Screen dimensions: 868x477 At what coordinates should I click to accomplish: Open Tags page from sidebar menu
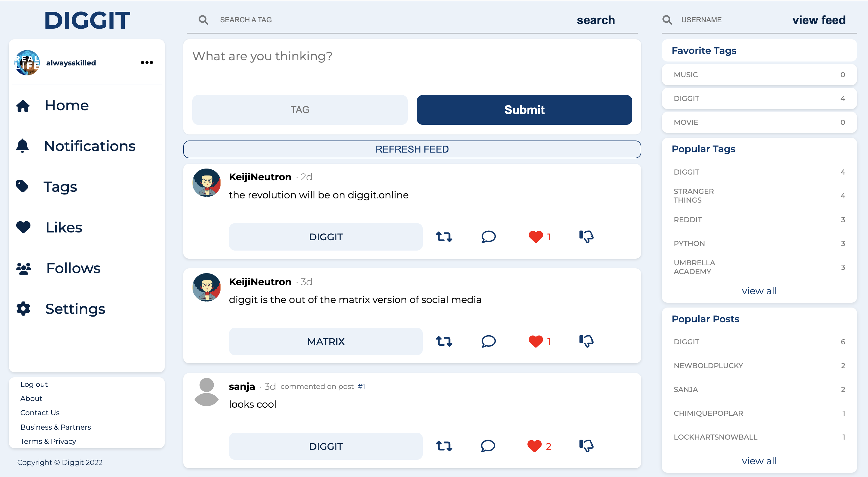pyautogui.click(x=60, y=187)
